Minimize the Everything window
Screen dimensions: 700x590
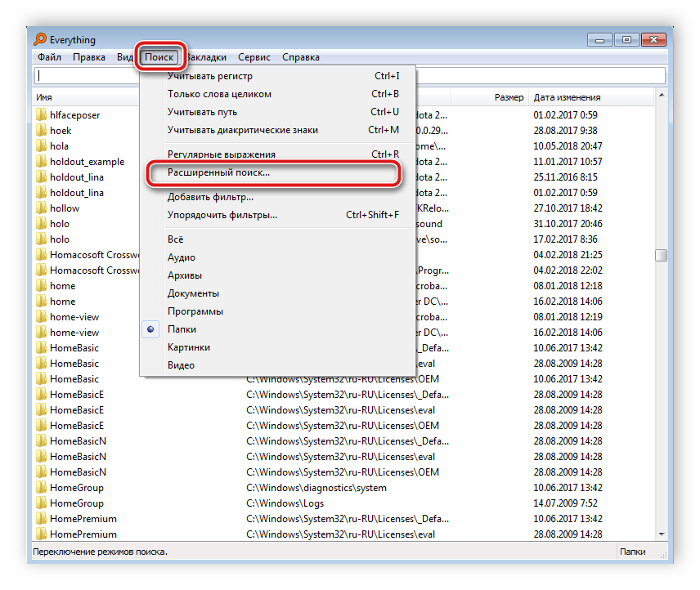(x=599, y=40)
